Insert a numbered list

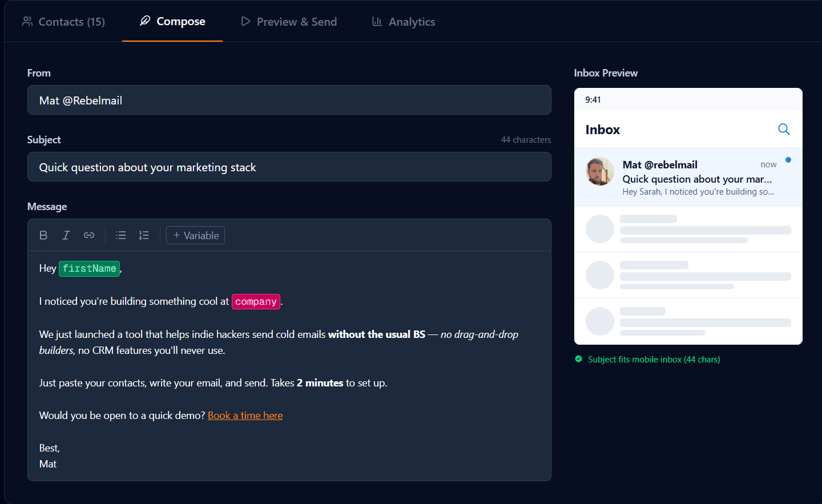point(144,235)
